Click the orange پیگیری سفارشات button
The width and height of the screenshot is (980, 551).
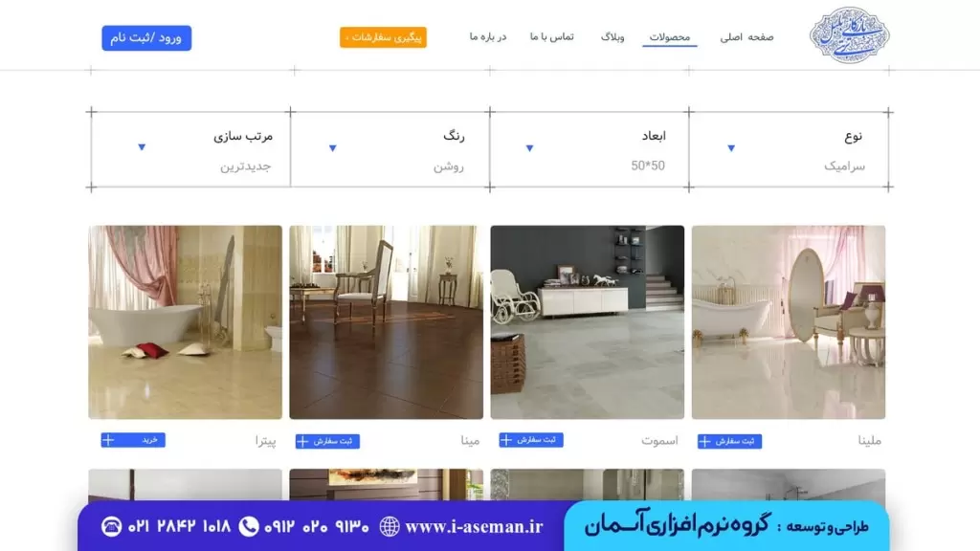(383, 37)
